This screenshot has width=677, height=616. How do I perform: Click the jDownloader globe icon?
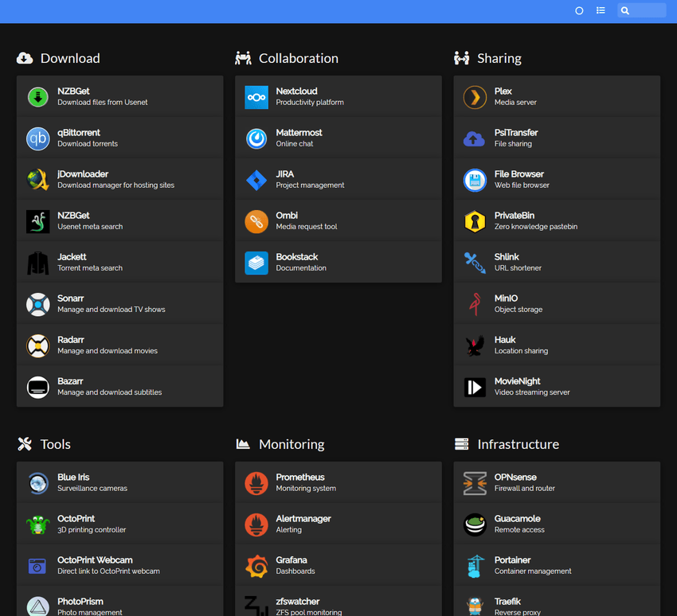tap(38, 179)
